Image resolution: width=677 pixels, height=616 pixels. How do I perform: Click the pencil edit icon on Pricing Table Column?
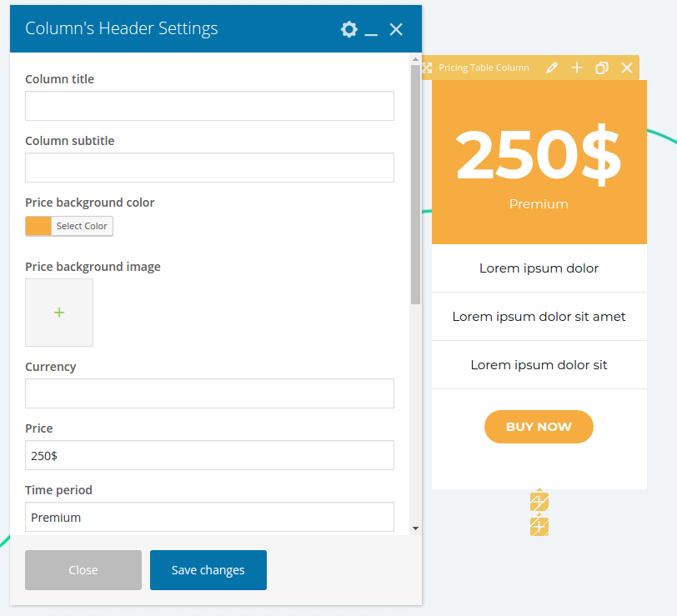pos(552,68)
